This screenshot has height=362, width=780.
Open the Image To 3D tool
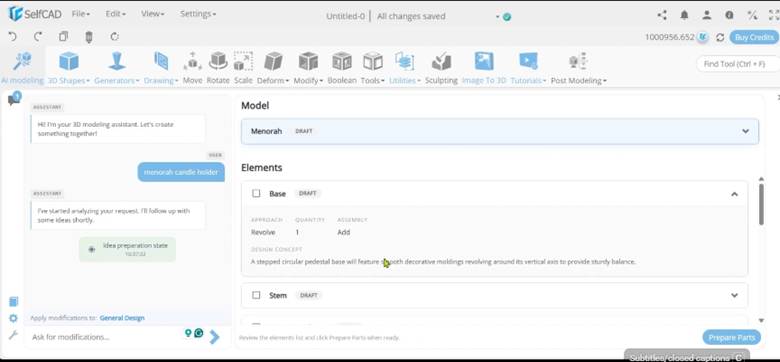484,67
